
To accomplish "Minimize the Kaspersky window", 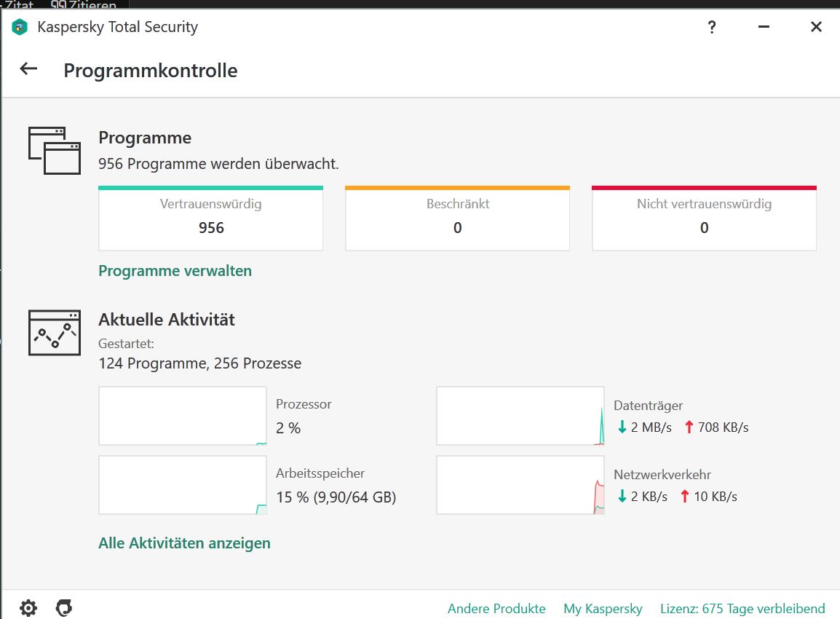I will pos(764,27).
